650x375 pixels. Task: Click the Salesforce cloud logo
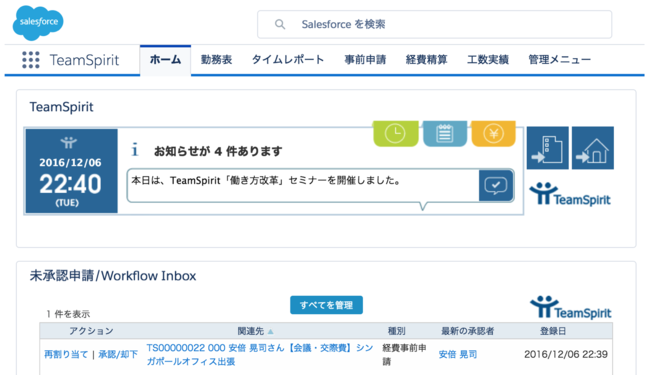38,23
